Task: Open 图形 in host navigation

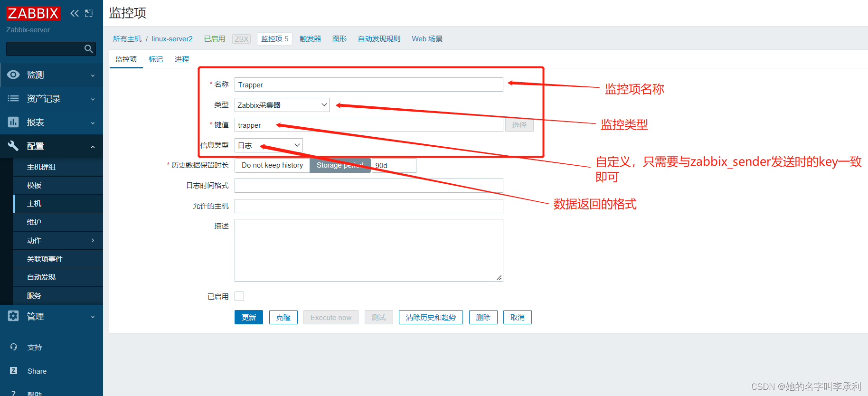Action: point(340,39)
